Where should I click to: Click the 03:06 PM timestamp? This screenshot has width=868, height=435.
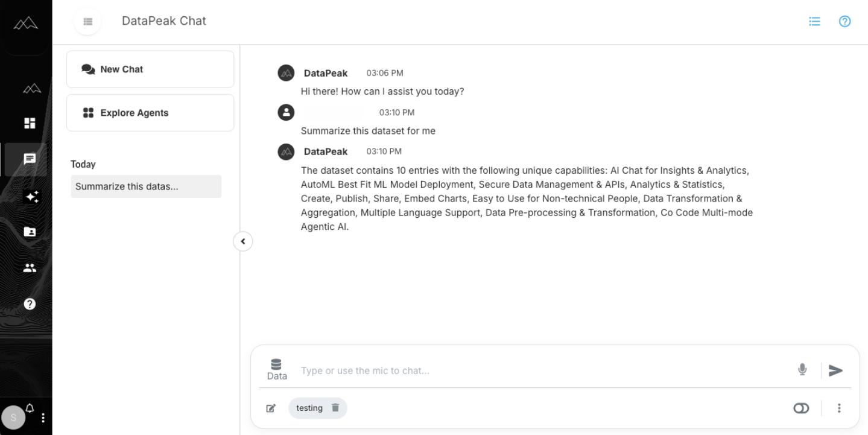385,73
